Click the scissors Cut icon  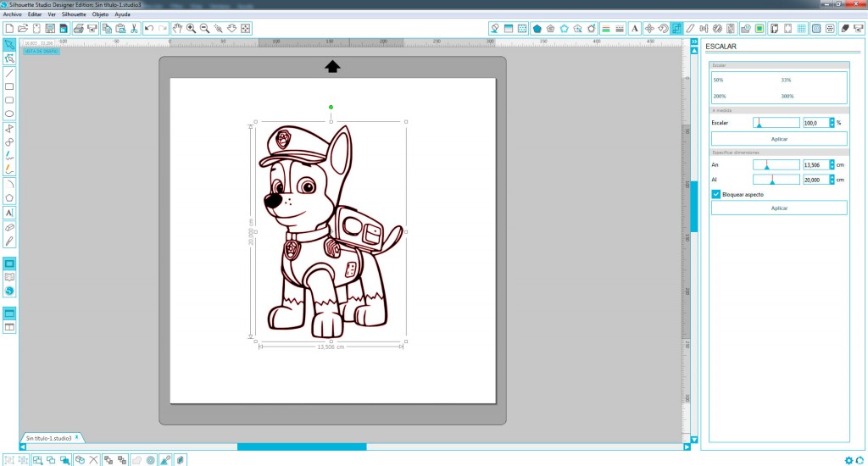point(134,28)
